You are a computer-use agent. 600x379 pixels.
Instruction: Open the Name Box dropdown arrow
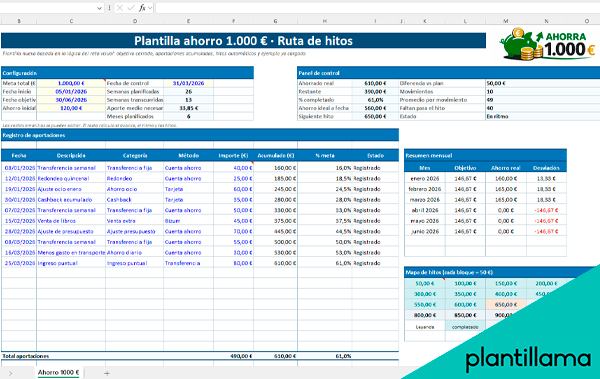tap(99, 8)
